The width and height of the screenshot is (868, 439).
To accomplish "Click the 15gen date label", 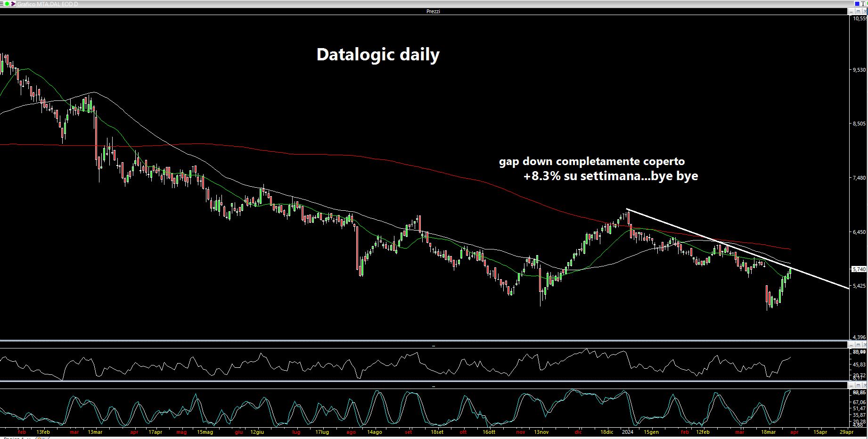I will (x=651, y=431).
